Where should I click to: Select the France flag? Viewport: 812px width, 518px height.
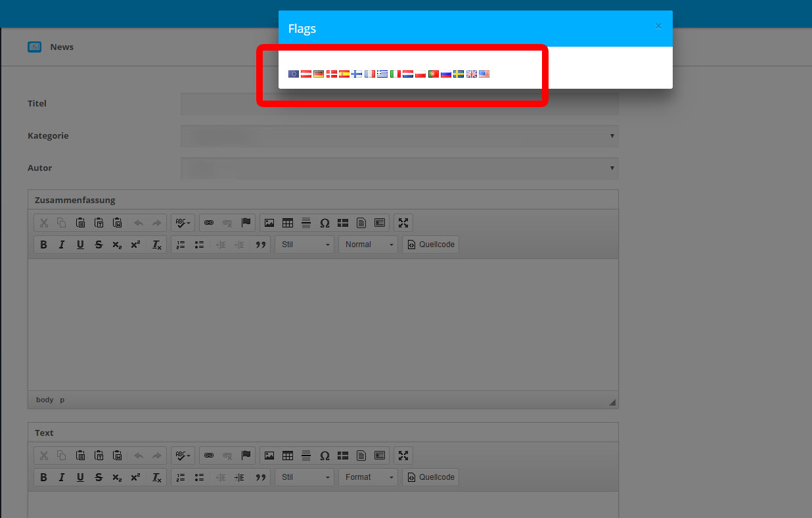tap(370, 74)
